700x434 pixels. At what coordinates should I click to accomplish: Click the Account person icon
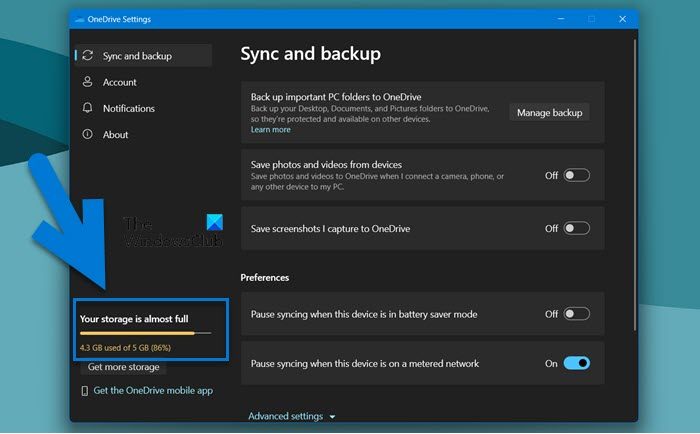pos(88,82)
